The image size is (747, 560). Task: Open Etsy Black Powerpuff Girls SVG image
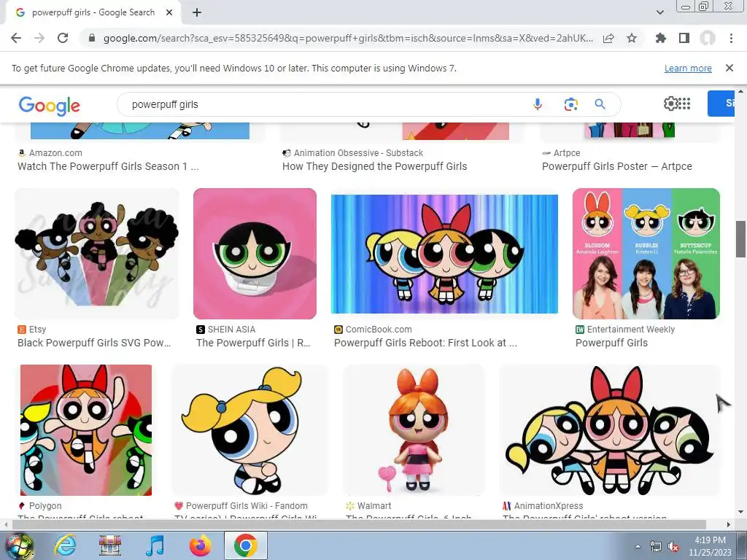click(x=97, y=254)
